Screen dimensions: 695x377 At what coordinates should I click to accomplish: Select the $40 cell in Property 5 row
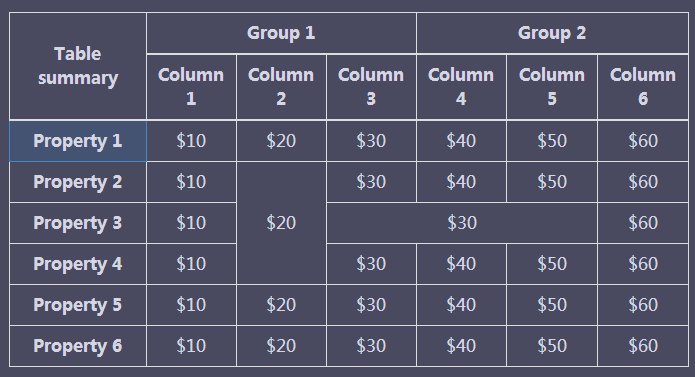(461, 305)
